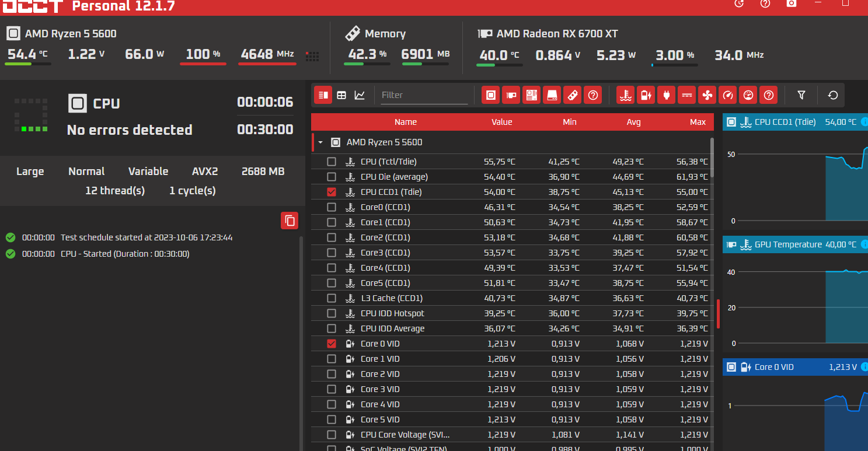Click the sensor table vertical scrollbar
Viewport: 868px width, 451px height.
point(712,158)
